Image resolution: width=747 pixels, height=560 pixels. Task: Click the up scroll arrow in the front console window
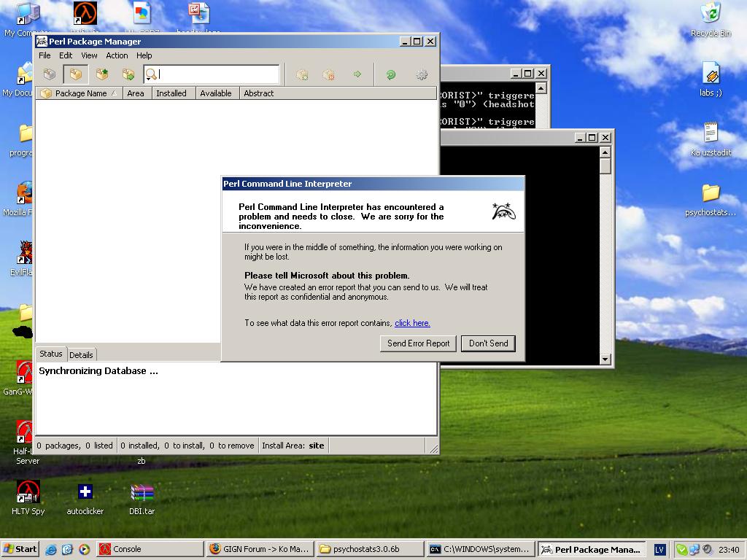pyautogui.click(x=605, y=152)
